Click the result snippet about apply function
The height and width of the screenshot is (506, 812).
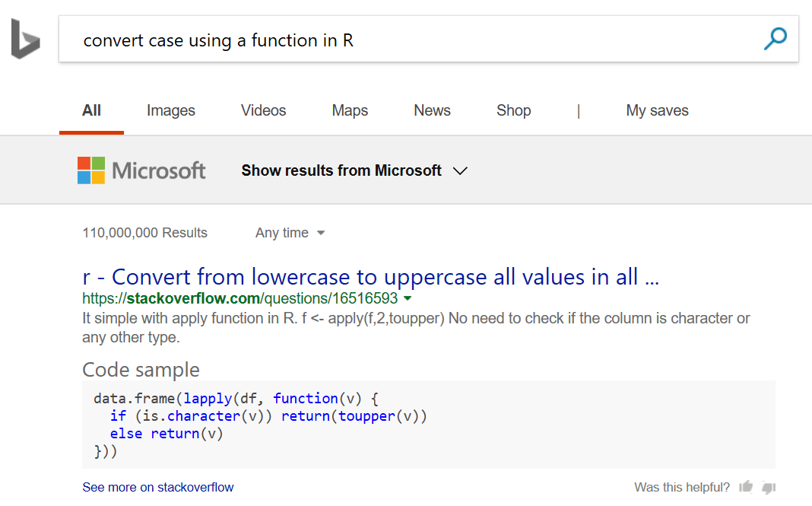(416, 328)
